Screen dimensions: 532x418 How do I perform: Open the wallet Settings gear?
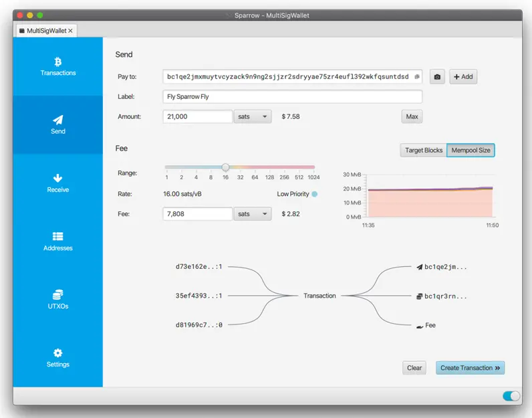point(57,358)
